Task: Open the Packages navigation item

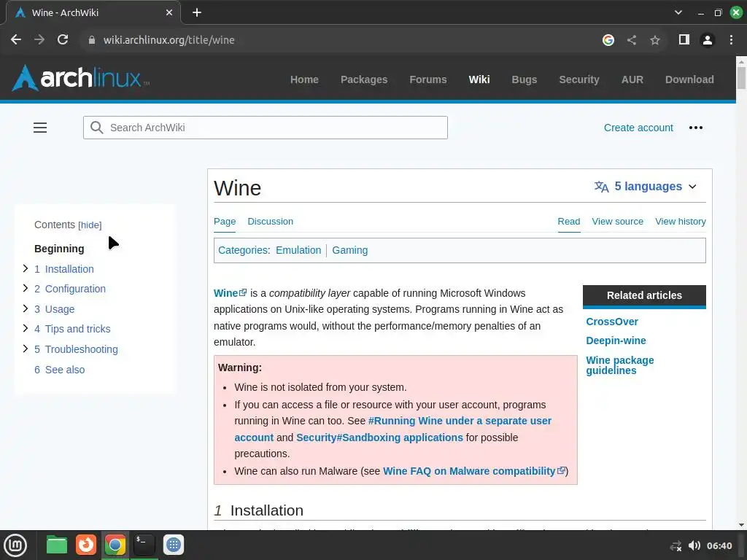Action: 364,79
